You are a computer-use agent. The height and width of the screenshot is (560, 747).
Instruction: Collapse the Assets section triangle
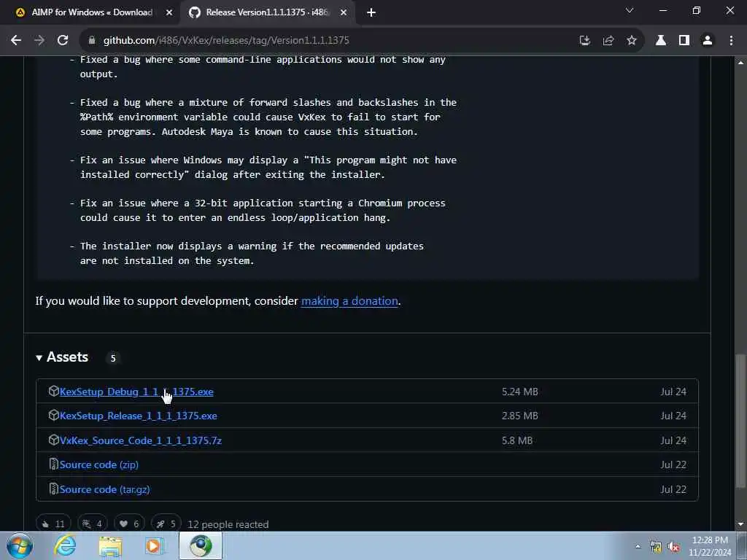point(39,357)
